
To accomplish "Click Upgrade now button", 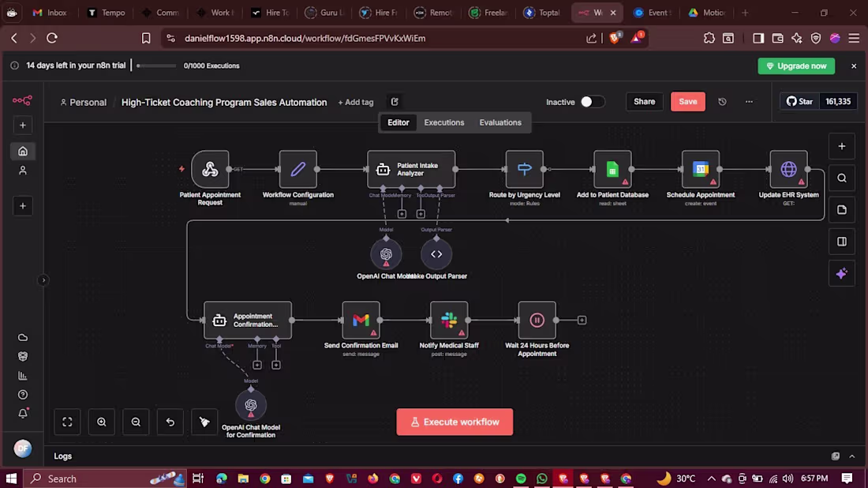I will pyautogui.click(x=796, y=66).
